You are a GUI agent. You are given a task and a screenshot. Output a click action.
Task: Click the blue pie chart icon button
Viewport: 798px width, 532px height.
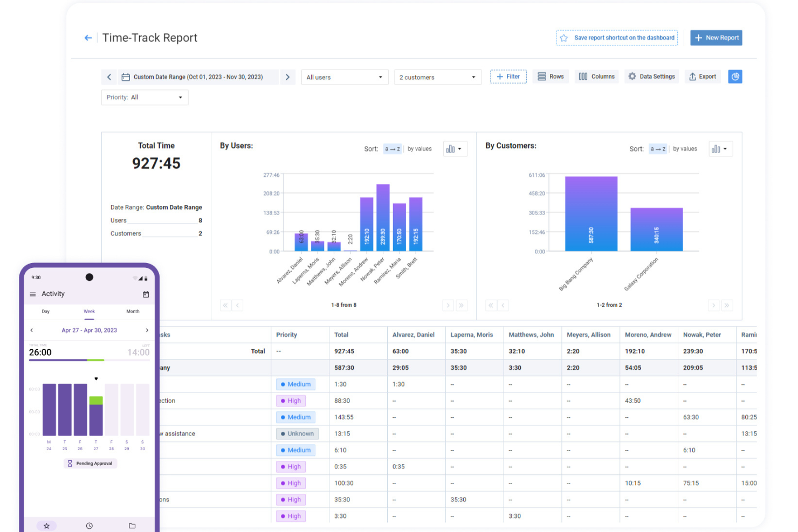[735, 77]
